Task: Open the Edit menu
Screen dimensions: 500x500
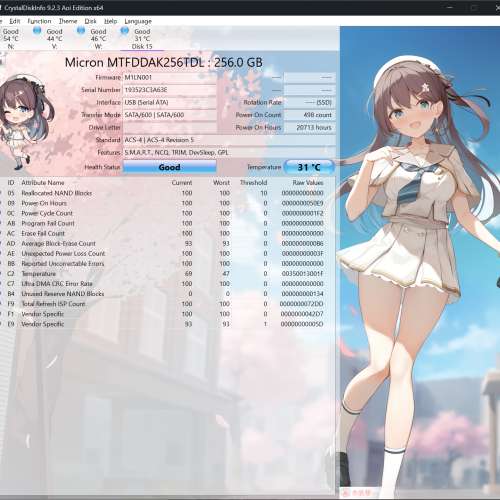Action: [x=15, y=21]
